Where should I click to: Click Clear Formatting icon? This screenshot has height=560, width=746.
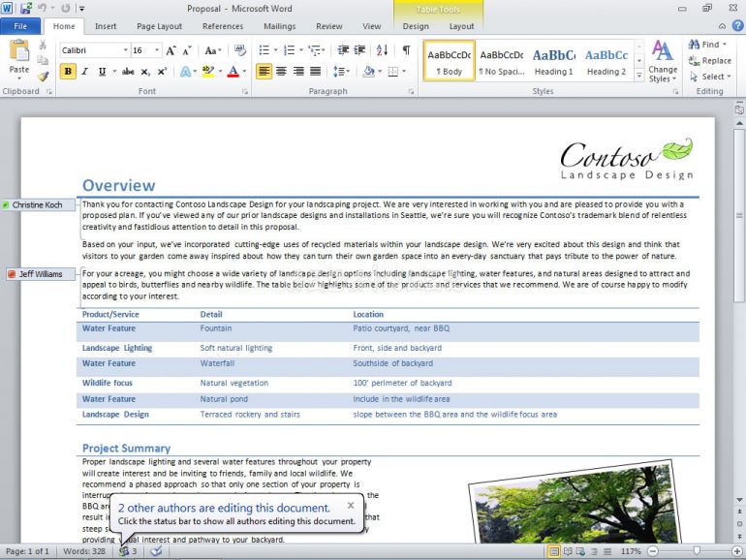click(x=240, y=50)
